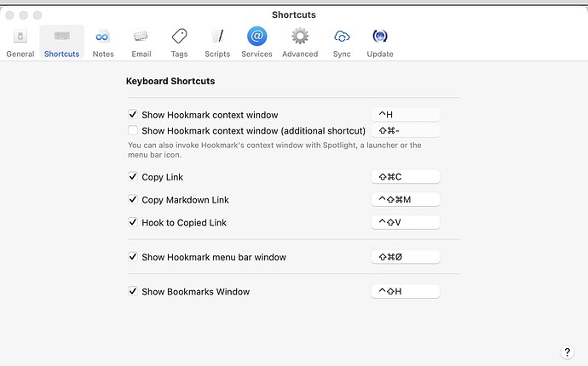Click the Shortcuts window title
This screenshot has width=588, height=366.
294,15
